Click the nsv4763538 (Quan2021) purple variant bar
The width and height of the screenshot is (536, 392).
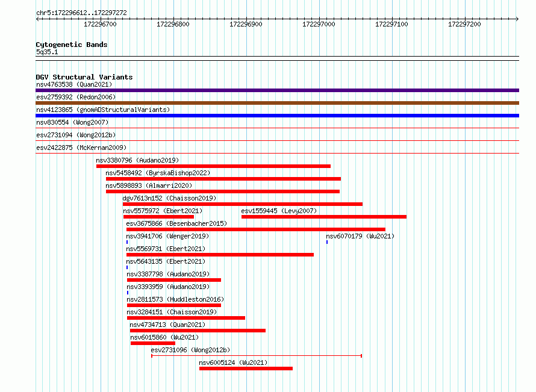[x=277, y=90]
